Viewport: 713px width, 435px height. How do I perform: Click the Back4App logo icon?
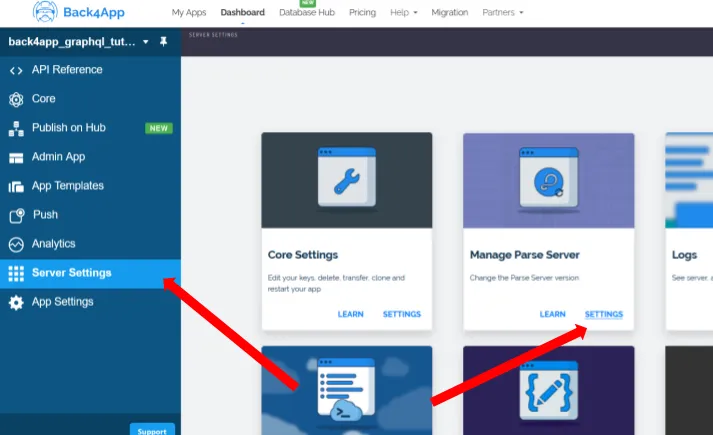click(x=45, y=11)
